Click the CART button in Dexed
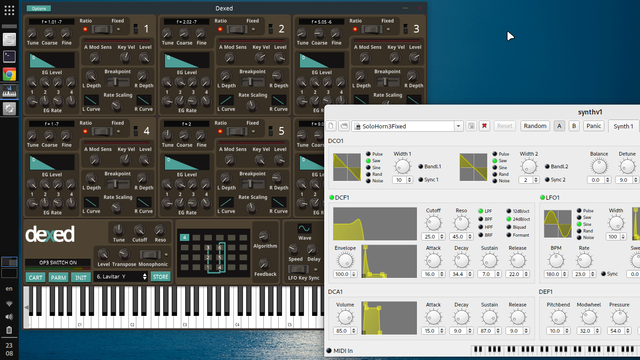 pyautogui.click(x=36, y=278)
